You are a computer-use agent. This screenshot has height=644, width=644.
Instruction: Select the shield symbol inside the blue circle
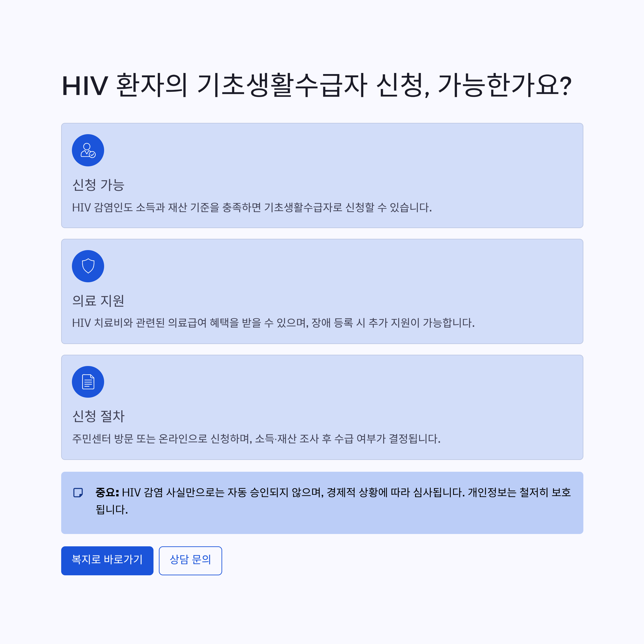pyautogui.click(x=88, y=266)
